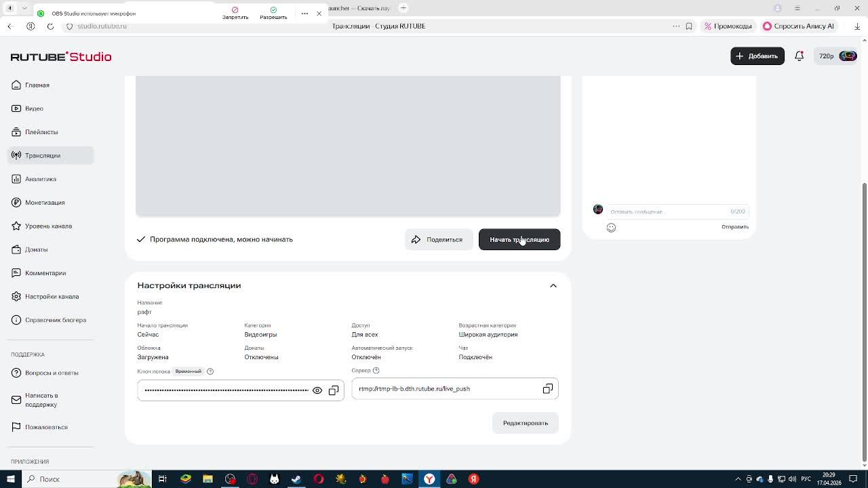Click the taskbar Поиск search box
The image size is (868, 488).
click(x=87, y=479)
